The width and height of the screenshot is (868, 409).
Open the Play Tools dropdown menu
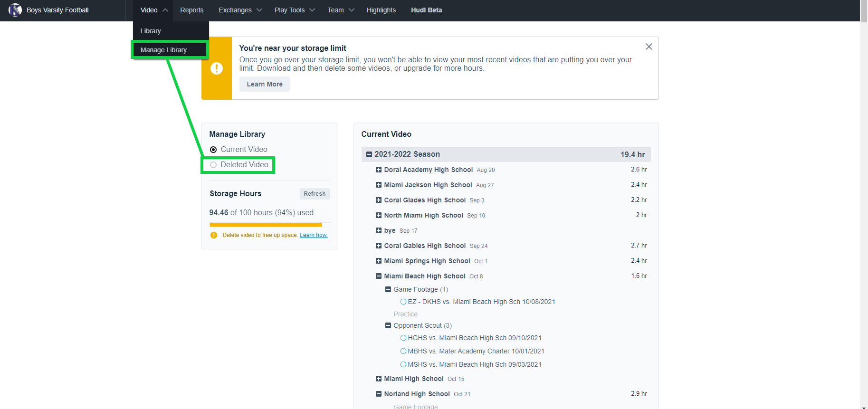click(x=295, y=10)
